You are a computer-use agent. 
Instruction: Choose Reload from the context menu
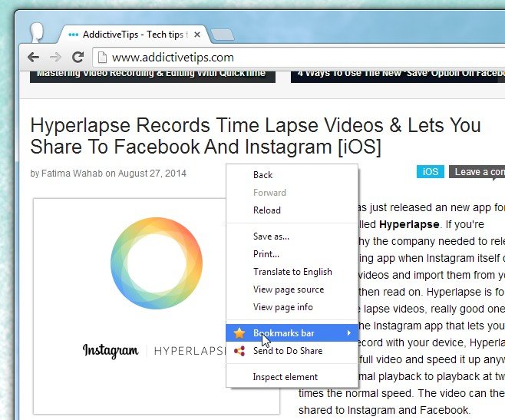coord(292,210)
